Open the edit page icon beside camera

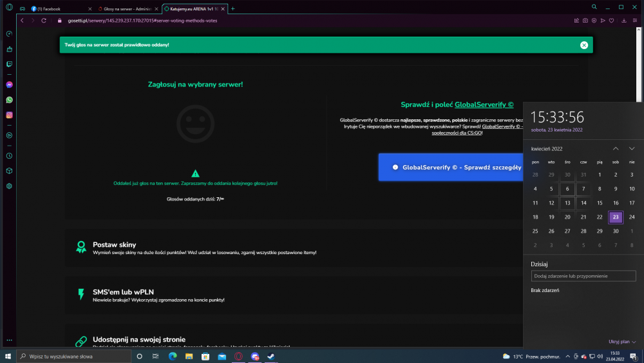tap(576, 21)
